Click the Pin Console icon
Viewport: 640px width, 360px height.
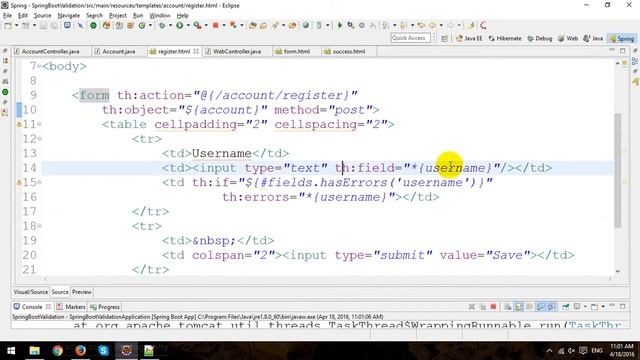click(565, 307)
